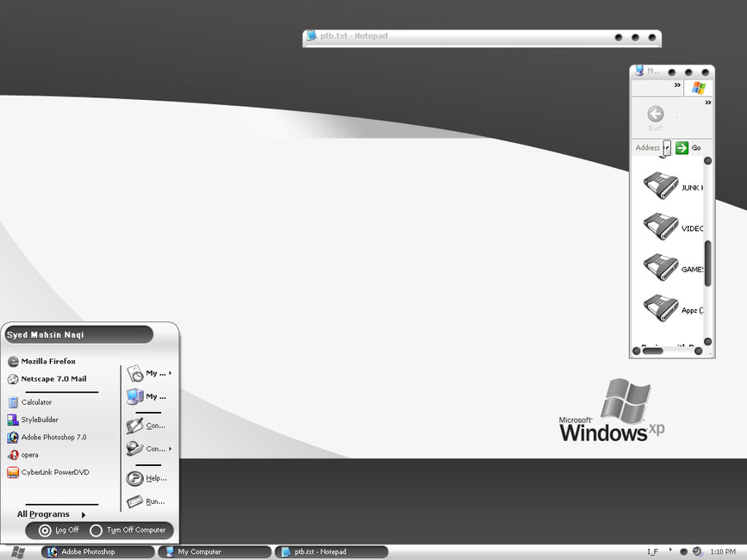Expand All Programs arrow
747x560 pixels.
click(x=84, y=514)
